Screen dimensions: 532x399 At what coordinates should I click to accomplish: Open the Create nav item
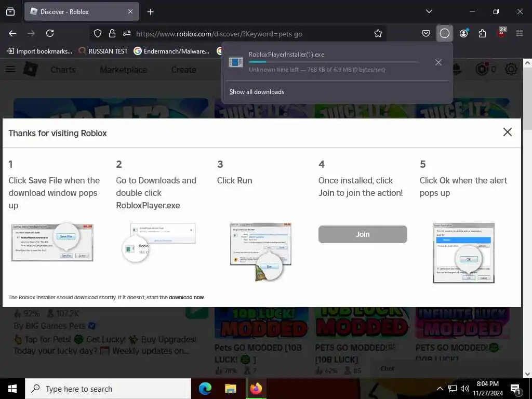point(183,70)
